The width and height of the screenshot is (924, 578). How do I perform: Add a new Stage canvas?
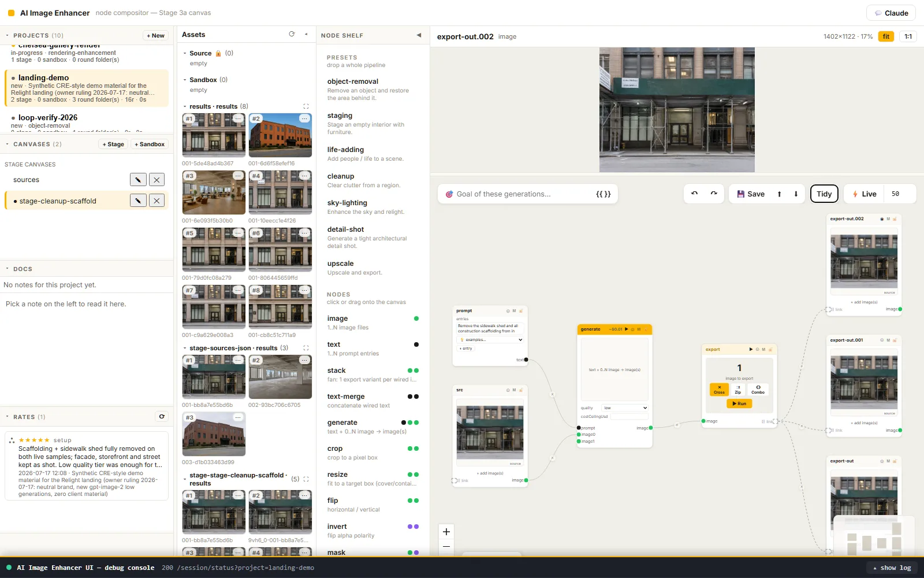point(113,144)
